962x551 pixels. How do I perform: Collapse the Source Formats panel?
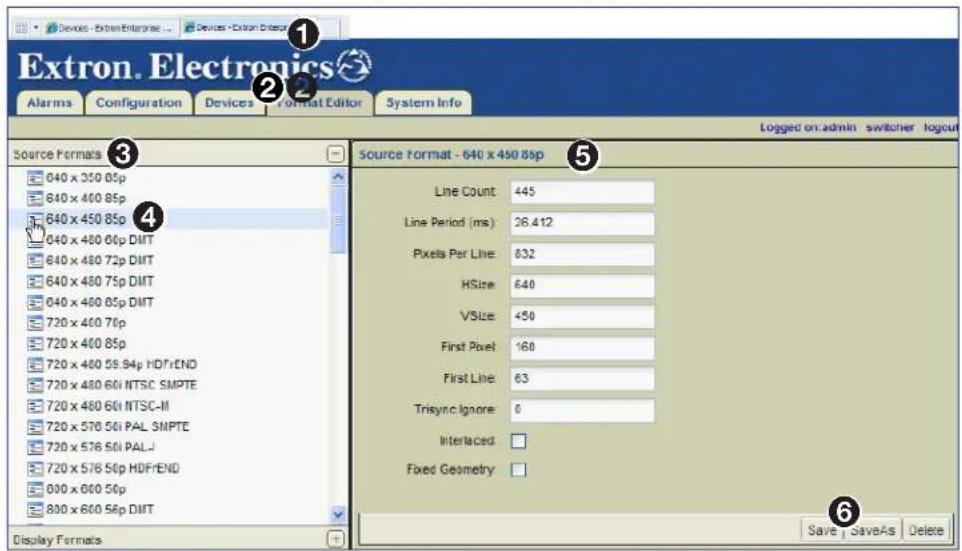click(336, 153)
